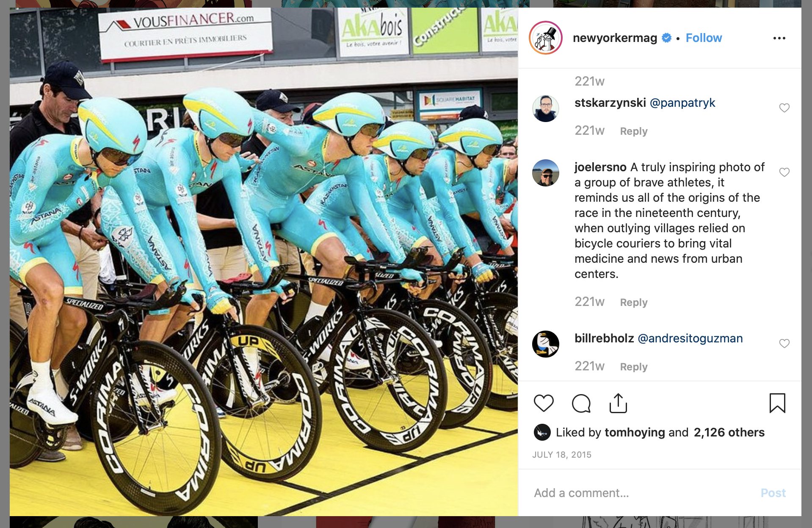Share the post using the share icon
Image resolution: width=812 pixels, height=528 pixels.
click(x=618, y=403)
